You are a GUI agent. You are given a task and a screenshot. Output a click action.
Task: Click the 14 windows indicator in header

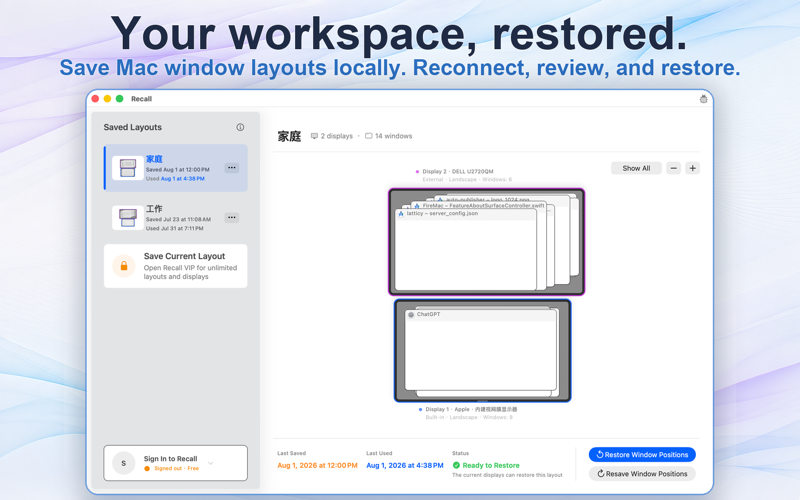(389, 136)
